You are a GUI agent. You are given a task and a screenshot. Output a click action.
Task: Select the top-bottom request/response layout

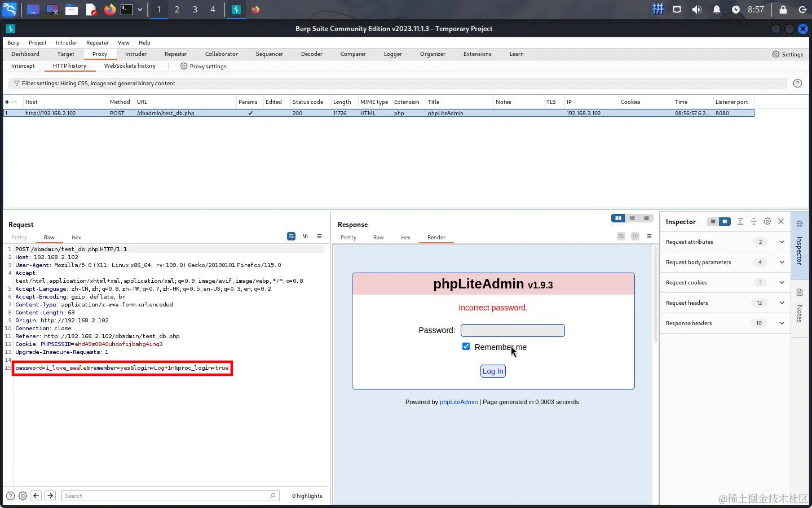pyautogui.click(x=632, y=218)
